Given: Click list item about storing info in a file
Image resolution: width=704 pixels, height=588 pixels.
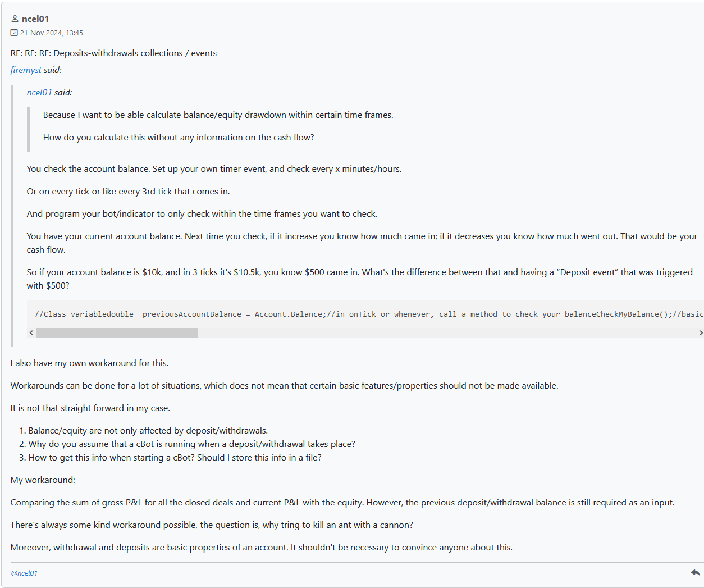Looking at the screenshot, I should (x=175, y=458).
